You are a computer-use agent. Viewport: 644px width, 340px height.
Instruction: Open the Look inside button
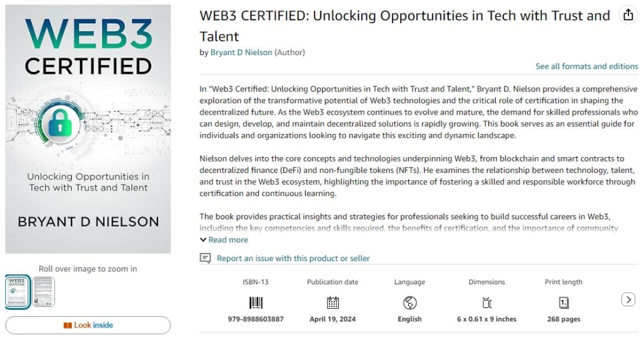[88, 325]
